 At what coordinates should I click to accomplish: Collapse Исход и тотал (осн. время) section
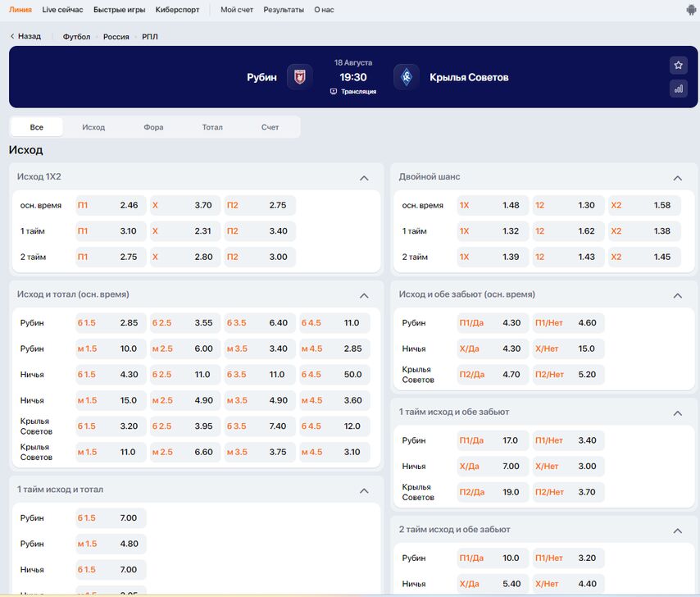click(x=364, y=295)
